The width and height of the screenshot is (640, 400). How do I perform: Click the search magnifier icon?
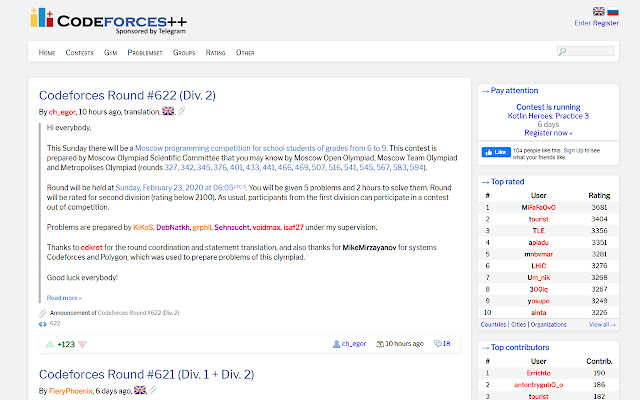click(562, 51)
